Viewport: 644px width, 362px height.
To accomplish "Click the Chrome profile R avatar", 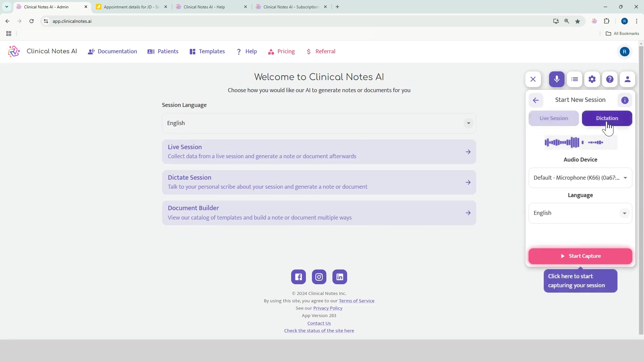I will coord(625,21).
